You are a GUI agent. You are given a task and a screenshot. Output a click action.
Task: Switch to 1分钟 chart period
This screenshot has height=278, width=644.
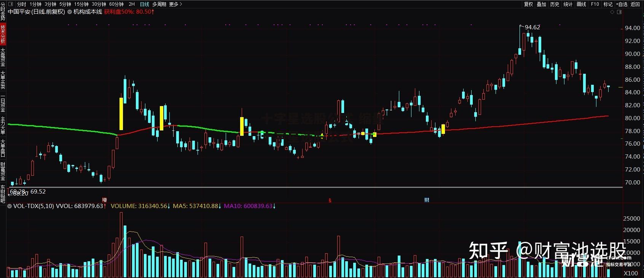click(x=35, y=4)
